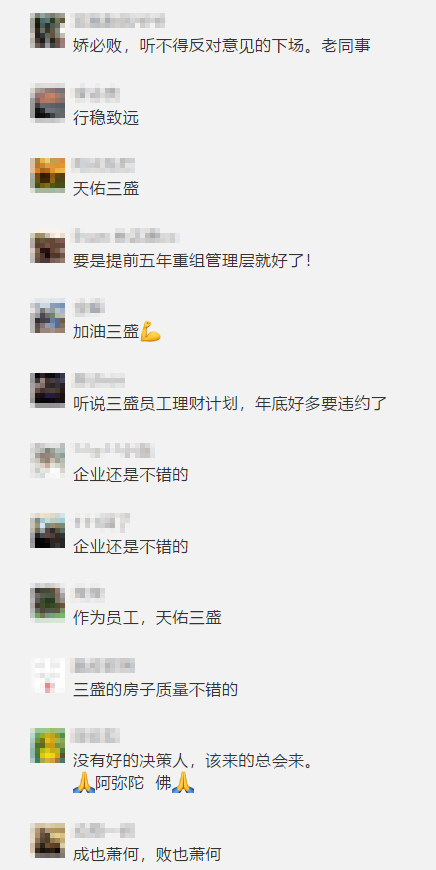Open the avatar beside "没有好的决策人" comment
This screenshot has width=436, height=870.
click(x=48, y=746)
